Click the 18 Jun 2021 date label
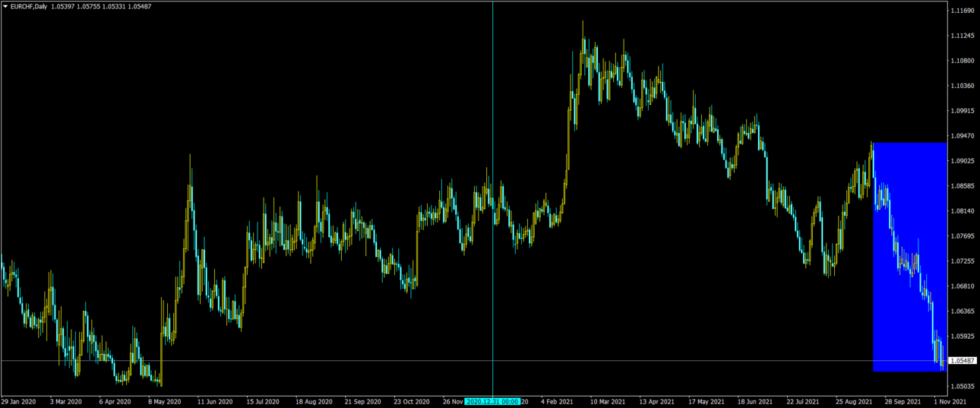Viewport: 980px width, 408px height. tap(755, 401)
